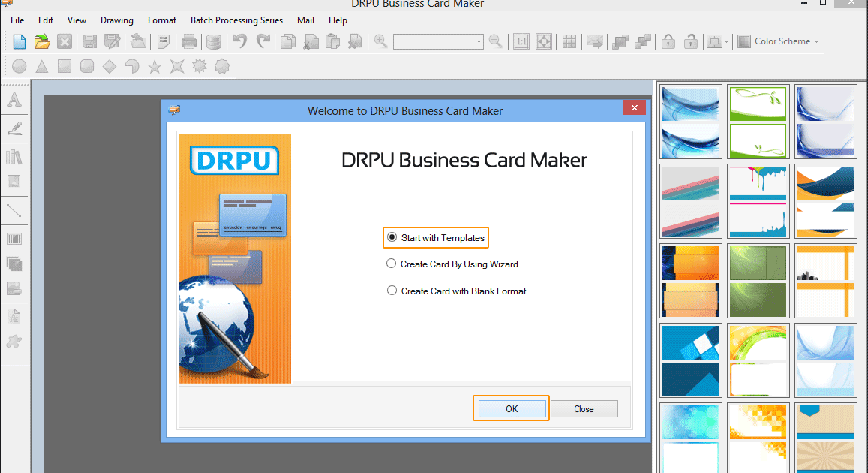Click the closed padlock Lock icon

click(x=668, y=41)
